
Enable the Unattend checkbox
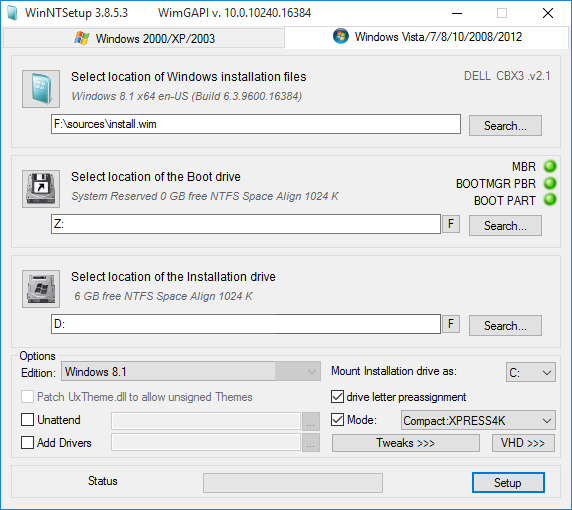click(28, 420)
